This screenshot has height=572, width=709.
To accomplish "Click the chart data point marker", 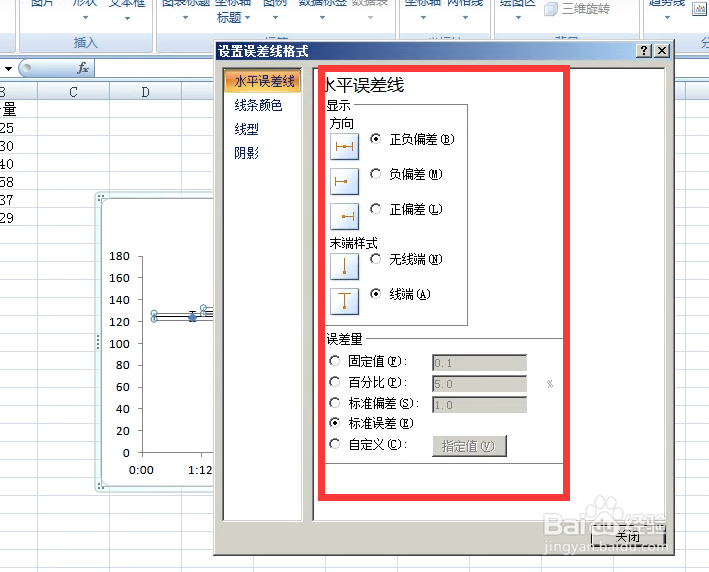I will coord(193,317).
